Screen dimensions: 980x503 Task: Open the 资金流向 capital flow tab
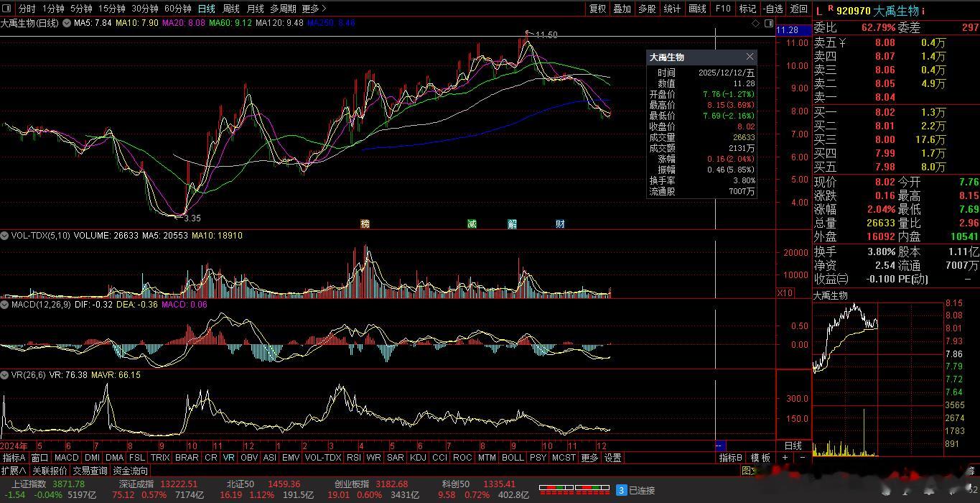131,471
